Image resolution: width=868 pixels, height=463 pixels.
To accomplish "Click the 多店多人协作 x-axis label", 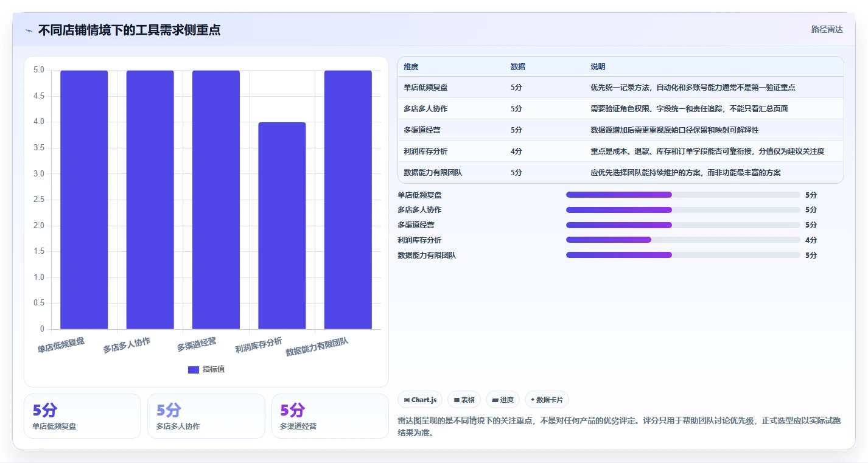I will (127, 345).
